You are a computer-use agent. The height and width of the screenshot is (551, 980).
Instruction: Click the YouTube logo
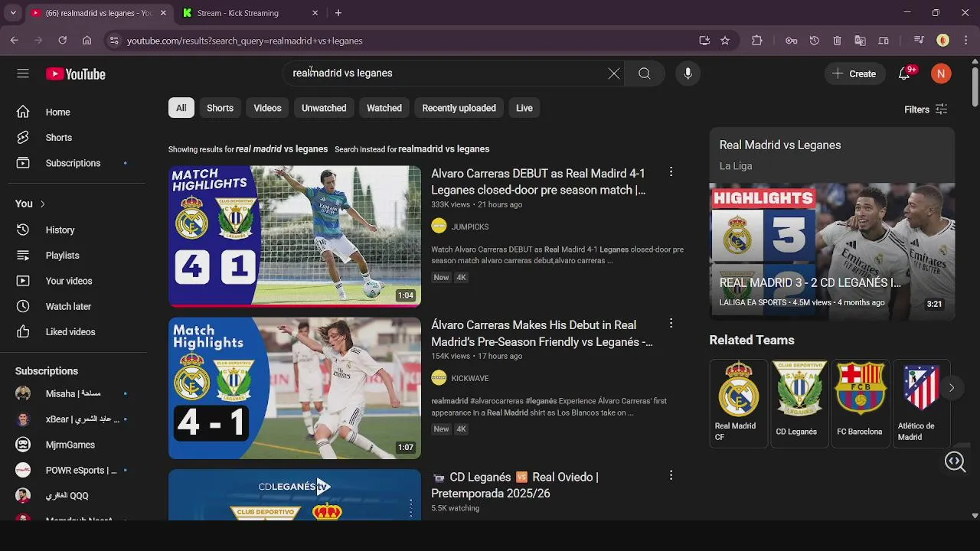[76, 74]
